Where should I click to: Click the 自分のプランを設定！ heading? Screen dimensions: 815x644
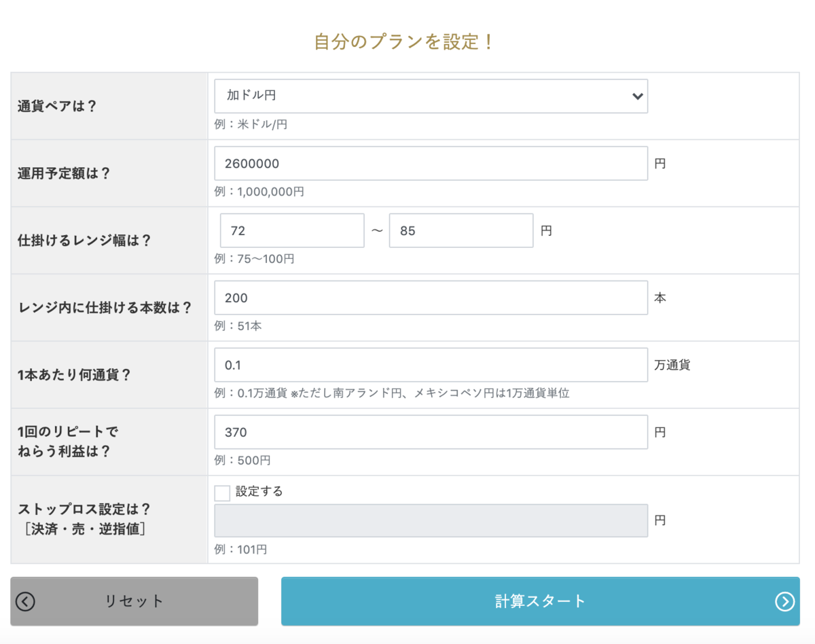404,42
